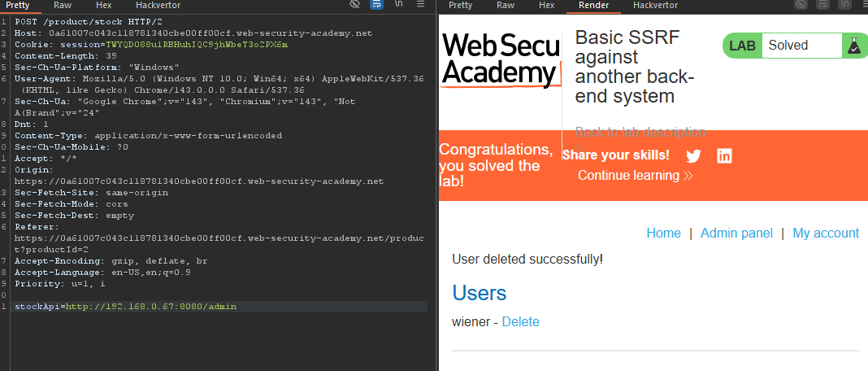The image size is (868, 371).
Task: Open Back to lab description link
Action: tap(640, 132)
